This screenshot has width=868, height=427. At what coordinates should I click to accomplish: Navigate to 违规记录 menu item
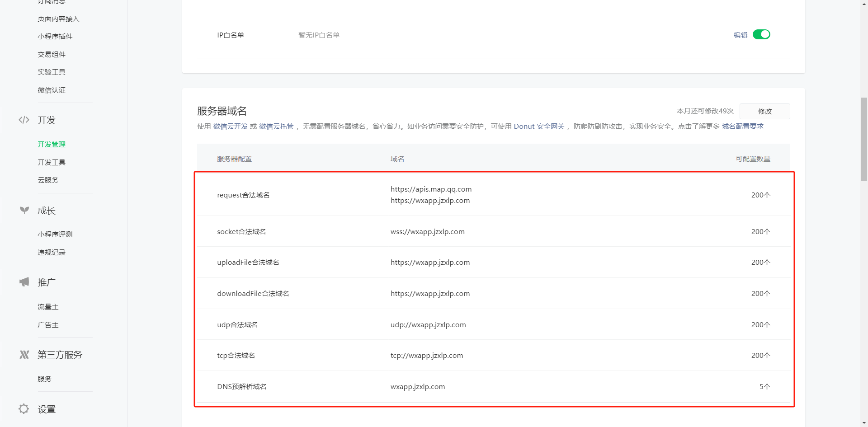point(52,252)
